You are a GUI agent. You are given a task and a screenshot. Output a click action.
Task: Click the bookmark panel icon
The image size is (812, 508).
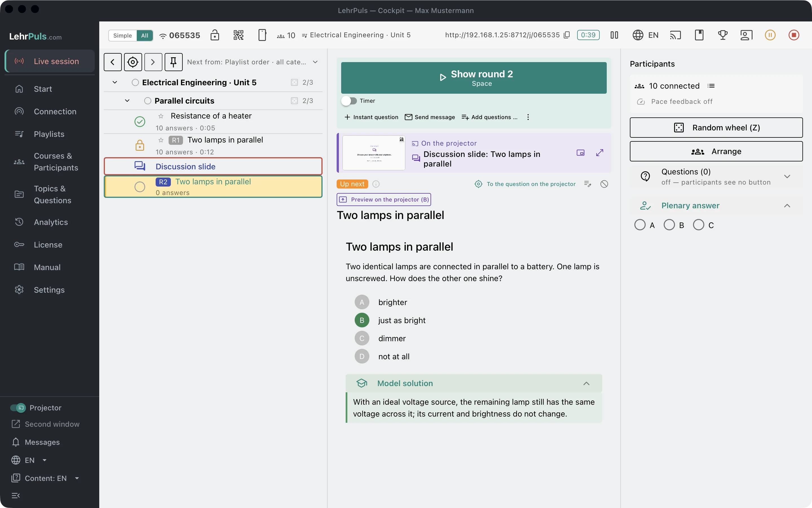[x=699, y=35]
